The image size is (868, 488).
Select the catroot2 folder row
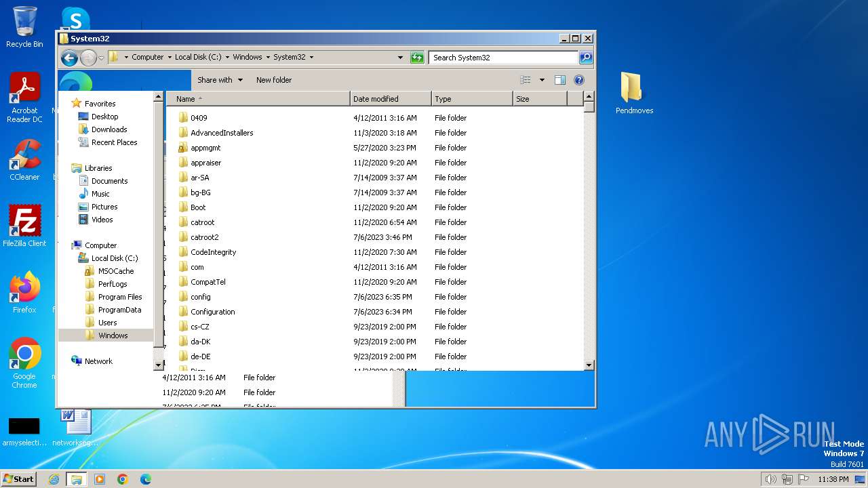(x=374, y=237)
